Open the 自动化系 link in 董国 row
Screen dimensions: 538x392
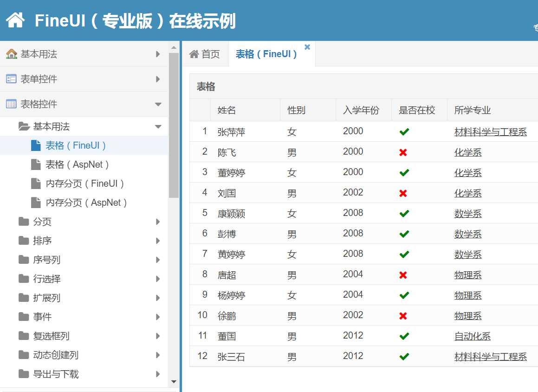(x=472, y=336)
